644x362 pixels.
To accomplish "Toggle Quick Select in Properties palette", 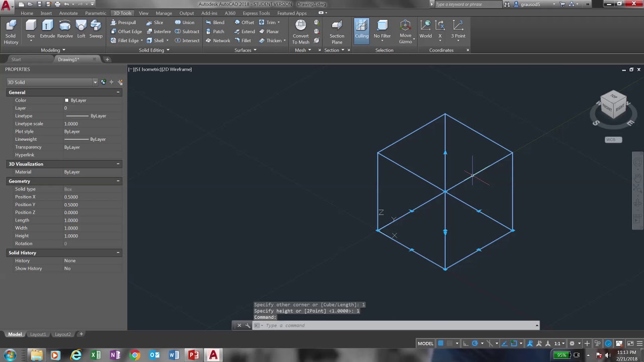I will 120,82.
